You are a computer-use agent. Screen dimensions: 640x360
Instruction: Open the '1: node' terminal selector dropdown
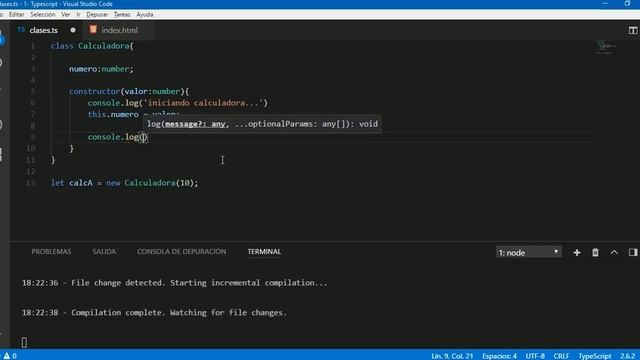529,252
